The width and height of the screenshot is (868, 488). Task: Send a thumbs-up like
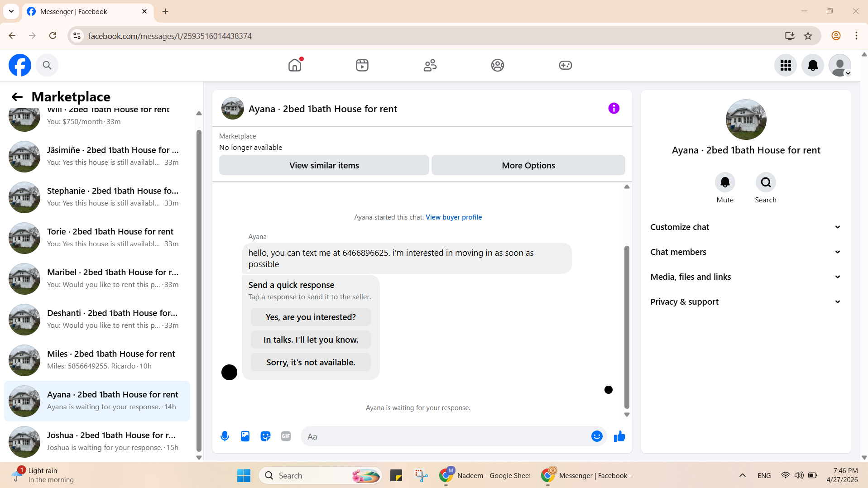pyautogui.click(x=619, y=436)
